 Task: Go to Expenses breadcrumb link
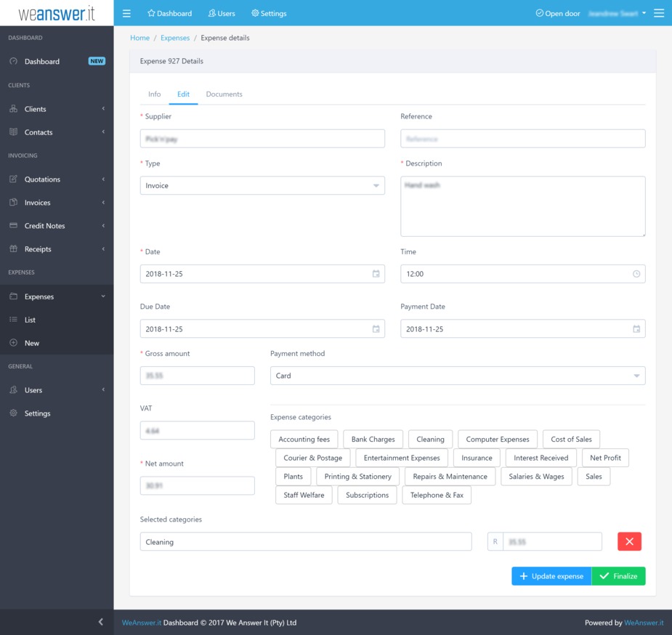[x=175, y=38]
